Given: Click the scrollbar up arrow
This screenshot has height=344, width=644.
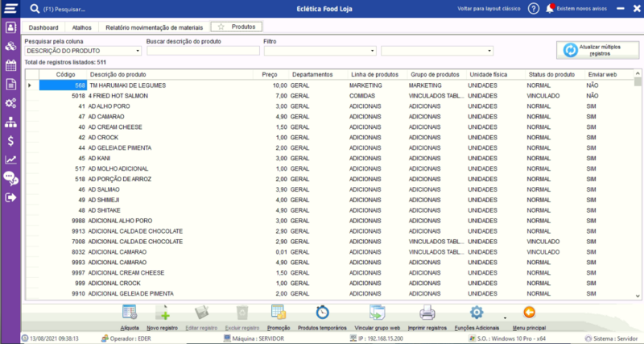Looking at the screenshot, I should [x=638, y=73].
